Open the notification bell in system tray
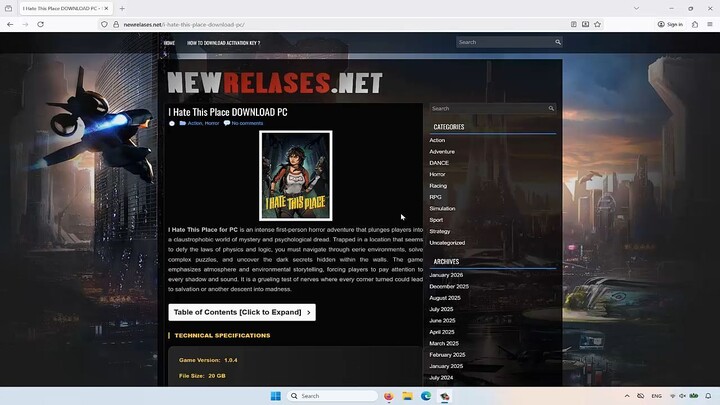Screen dimensions: 720x405 pyautogui.click(x=709, y=396)
